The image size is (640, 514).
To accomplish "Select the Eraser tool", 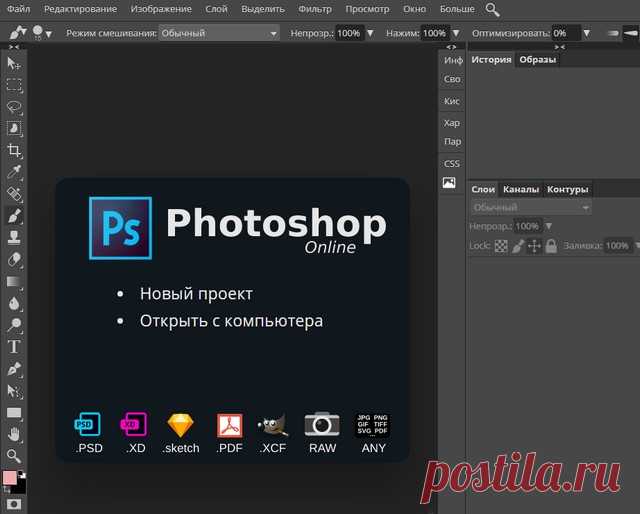I will (14, 259).
